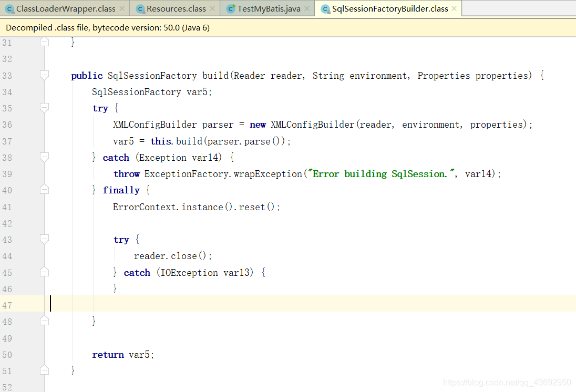Click 'return var5;' on line 50
The height and width of the screenshot is (392, 576).
(123, 355)
